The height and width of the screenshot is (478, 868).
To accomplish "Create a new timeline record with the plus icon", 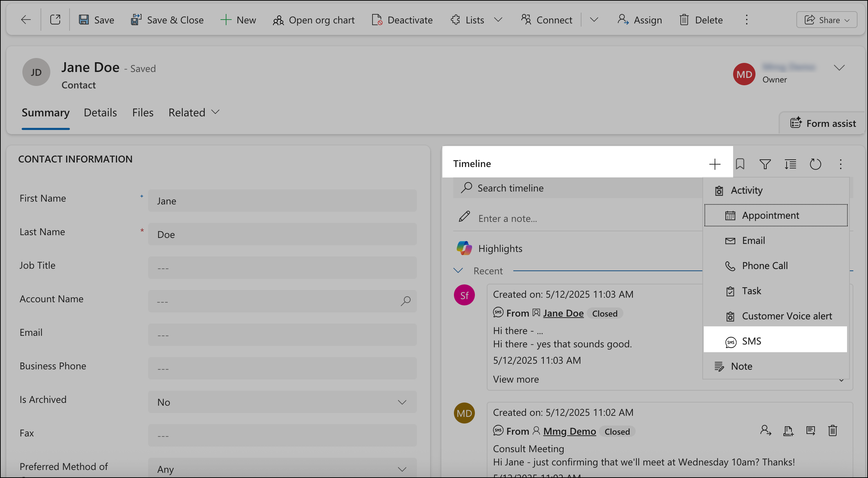I will 715,164.
